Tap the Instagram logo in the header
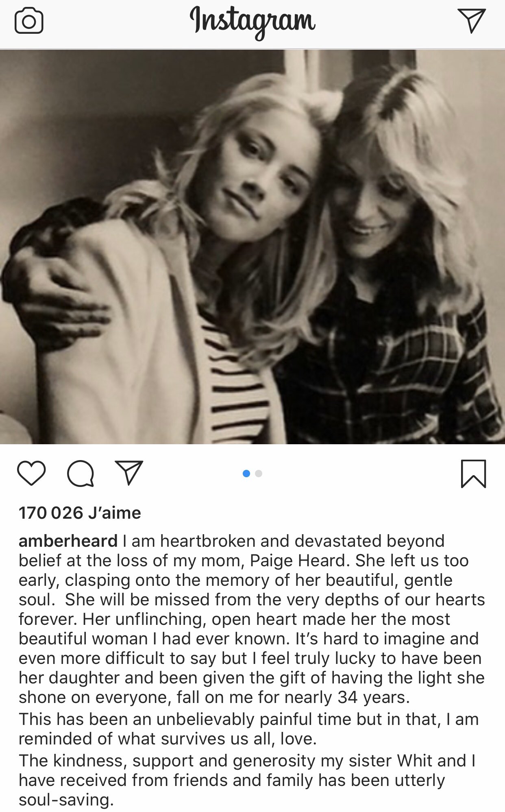This screenshot has height=812, width=505. click(x=252, y=23)
